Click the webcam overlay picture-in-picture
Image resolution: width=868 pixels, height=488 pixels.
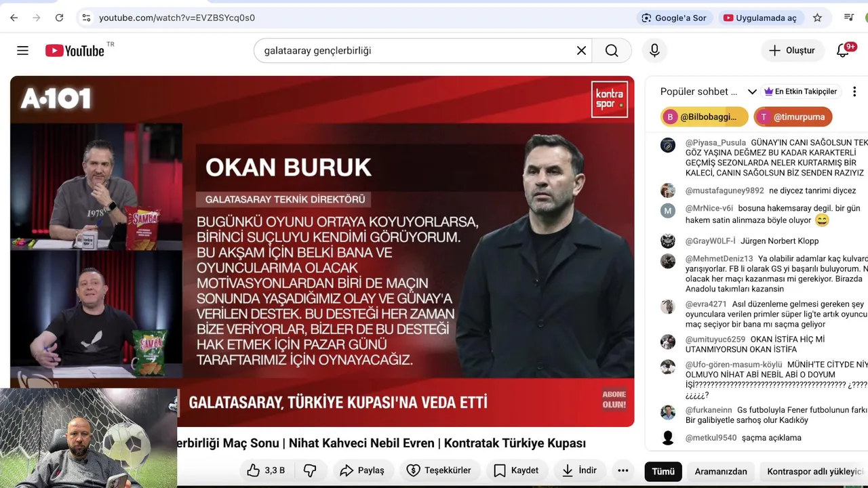88,438
